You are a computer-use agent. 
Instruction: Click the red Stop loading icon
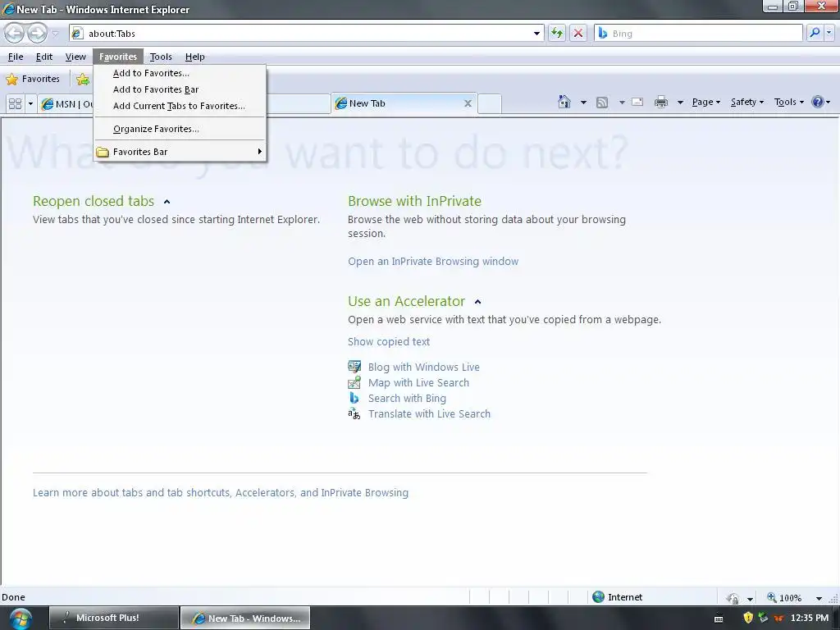pos(578,33)
